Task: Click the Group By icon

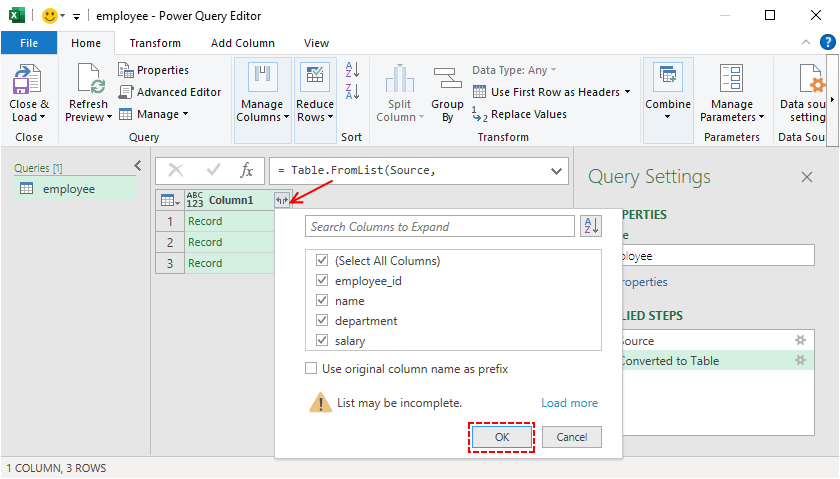Action: pyautogui.click(x=447, y=80)
